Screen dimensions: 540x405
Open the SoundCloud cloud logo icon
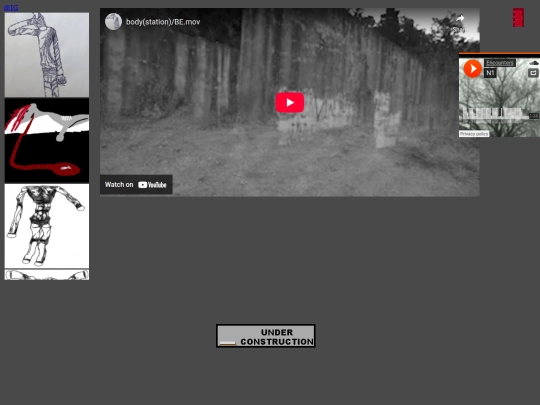pos(534,63)
